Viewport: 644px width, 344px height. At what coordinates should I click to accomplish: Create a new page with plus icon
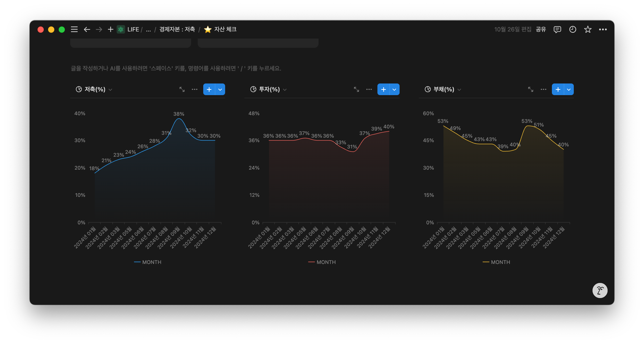pyautogui.click(x=110, y=29)
